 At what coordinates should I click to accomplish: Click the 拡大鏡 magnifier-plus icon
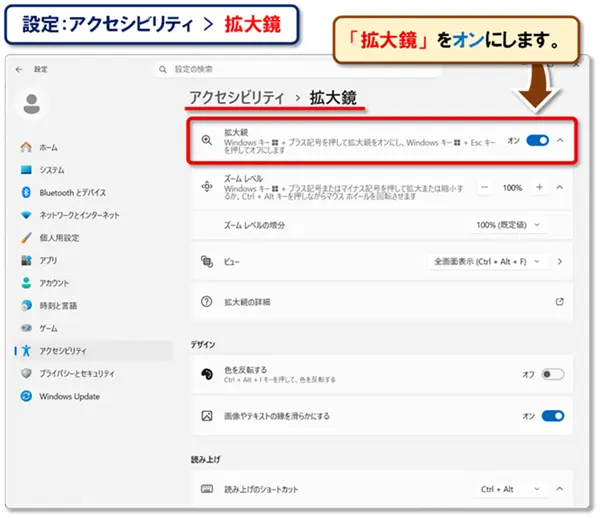[207, 140]
